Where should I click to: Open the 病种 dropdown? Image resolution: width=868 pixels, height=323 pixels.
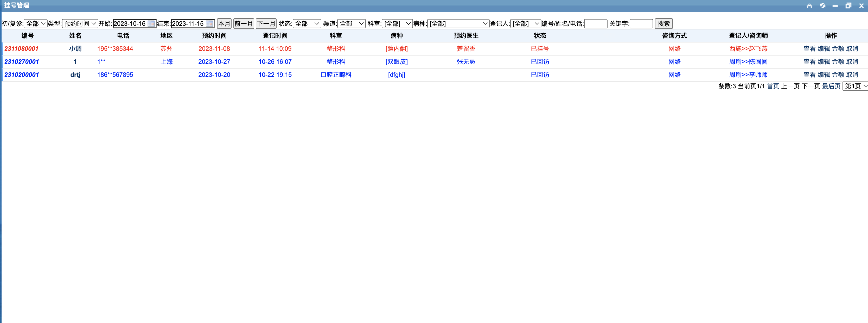pos(458,24)
